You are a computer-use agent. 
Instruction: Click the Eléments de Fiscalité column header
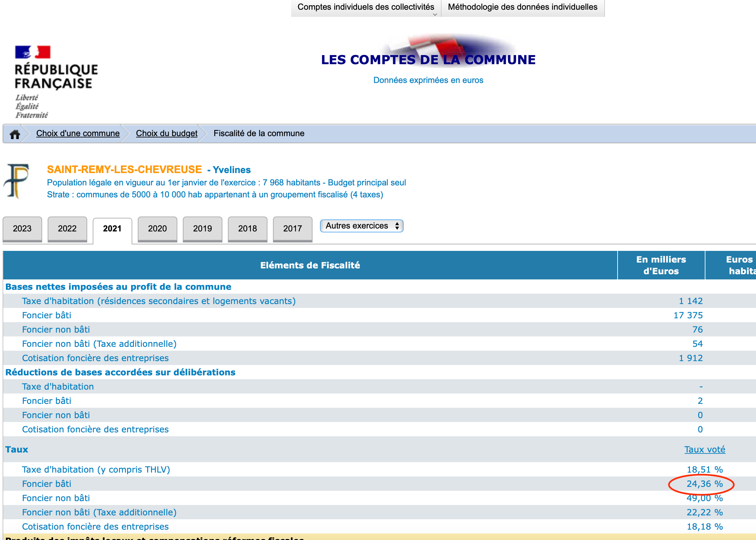click(x=310, y=265)
